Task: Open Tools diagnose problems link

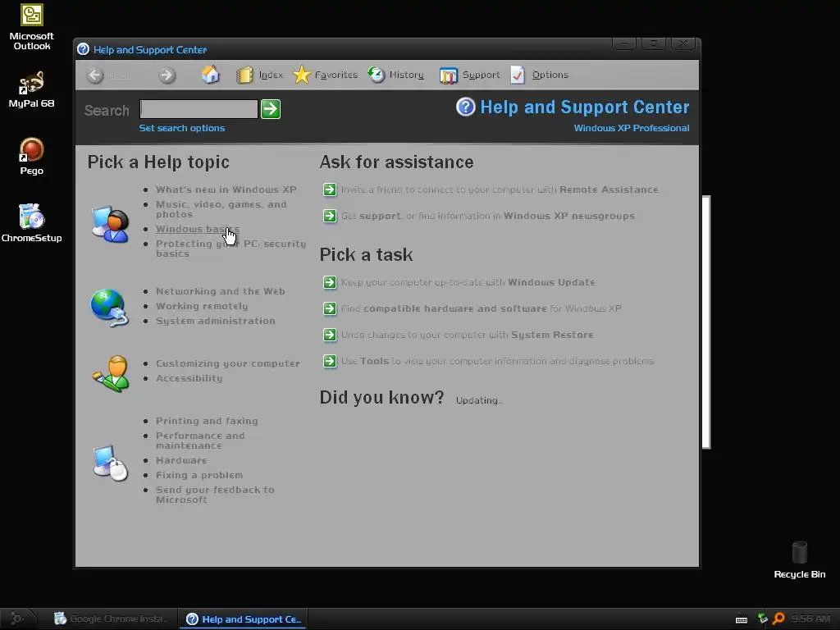Action: click(498, 361)
